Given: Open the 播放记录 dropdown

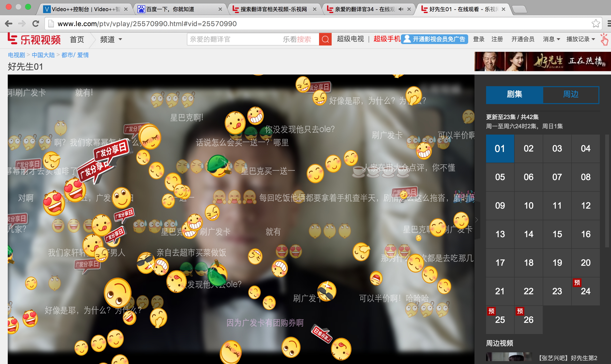Looking at the screenshot, I should [580, 39].
